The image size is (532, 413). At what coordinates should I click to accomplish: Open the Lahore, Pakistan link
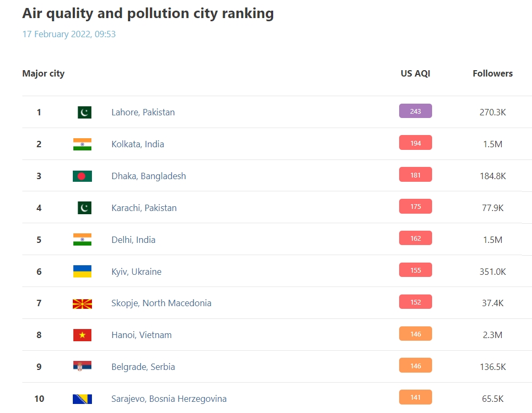point(143,112)
